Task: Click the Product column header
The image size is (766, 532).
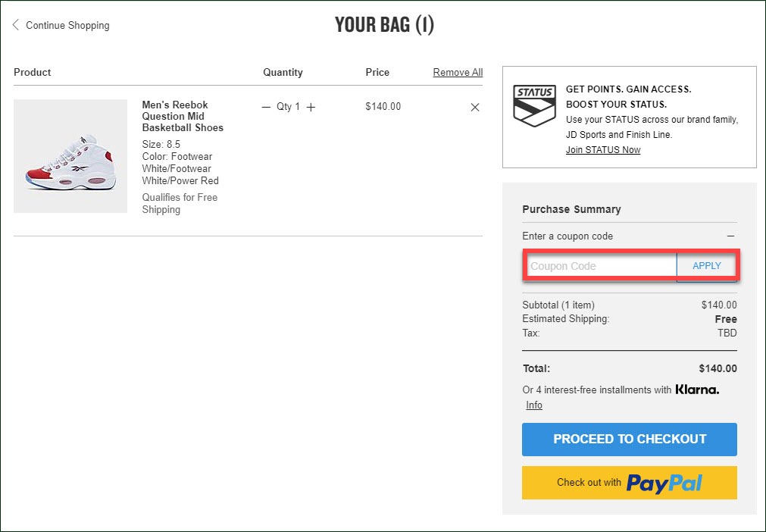Action: [x=33, y=72]
